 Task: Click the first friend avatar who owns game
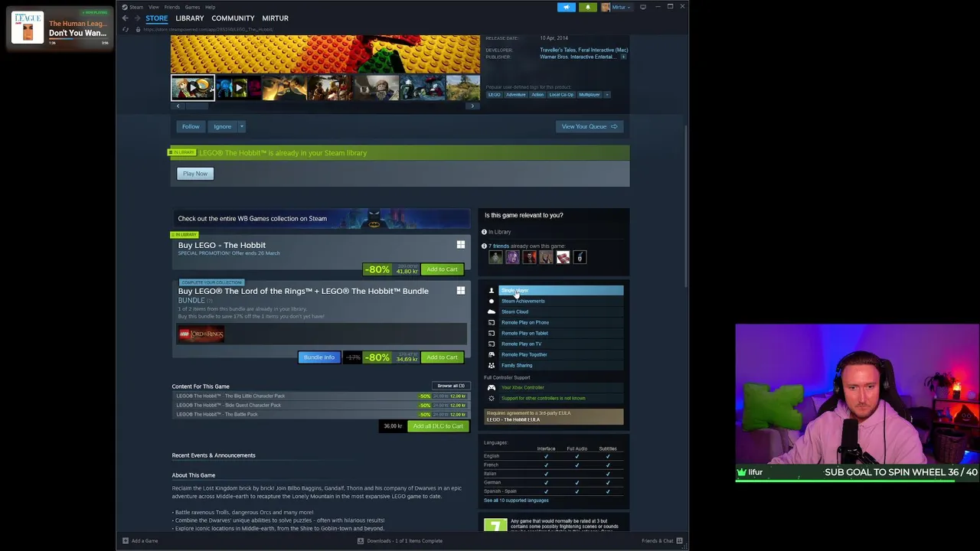pos(495,257)
